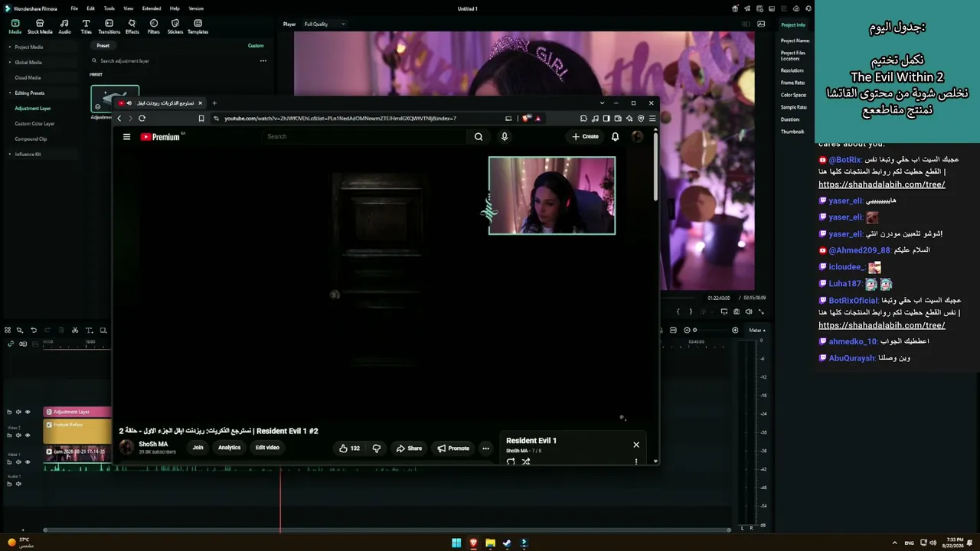The image size is (980, 551).
Task: Click the Edit video button on YouTube
Action: pos(267,448)
